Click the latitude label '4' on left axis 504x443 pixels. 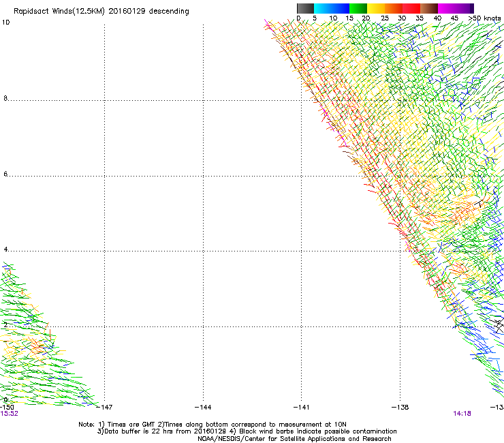click(5, 249)
